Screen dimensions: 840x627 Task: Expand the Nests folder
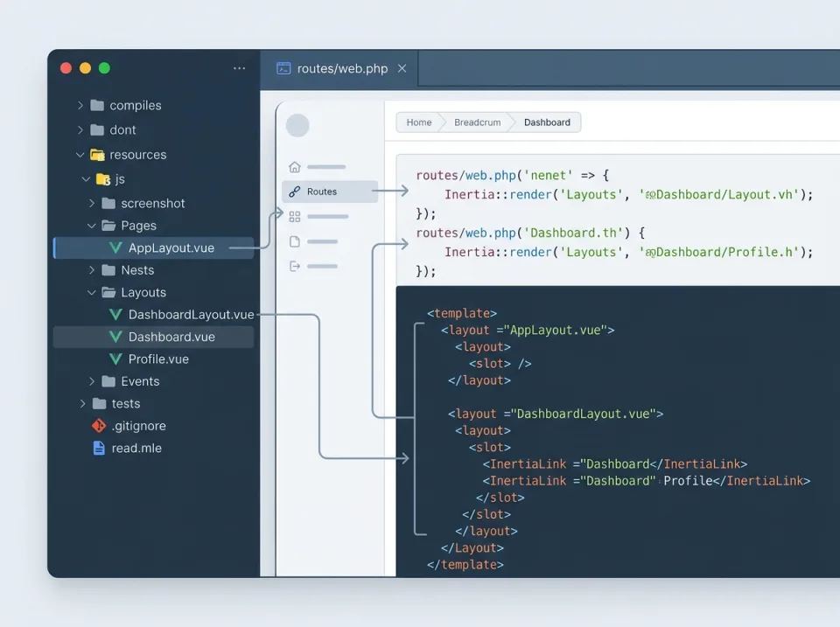pos(90,269)
